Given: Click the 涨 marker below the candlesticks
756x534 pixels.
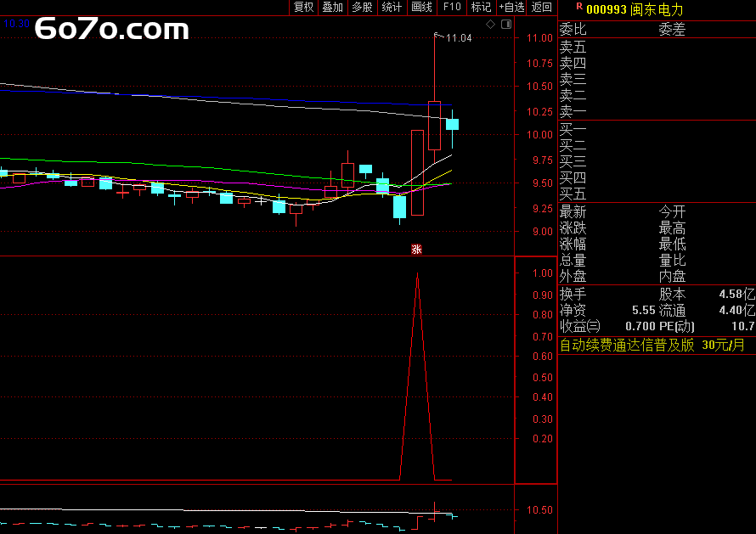Looking at the screenshot, I should [x=416, y=249].
